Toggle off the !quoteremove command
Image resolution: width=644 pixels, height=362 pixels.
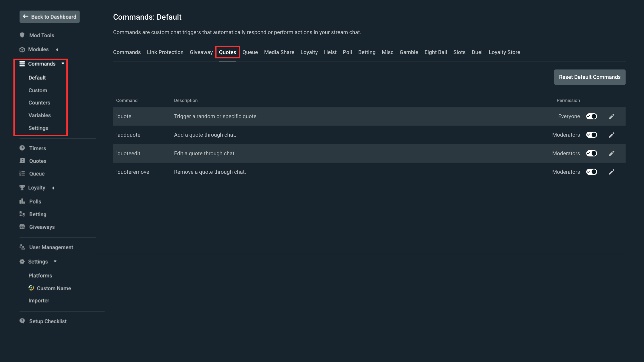pyautogui.click(x=592, y=172)
